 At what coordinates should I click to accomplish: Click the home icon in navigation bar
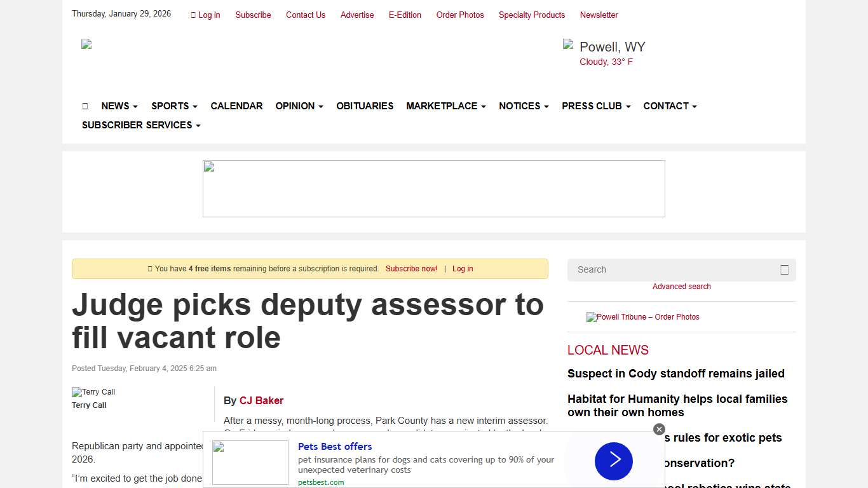pos(85,106)
